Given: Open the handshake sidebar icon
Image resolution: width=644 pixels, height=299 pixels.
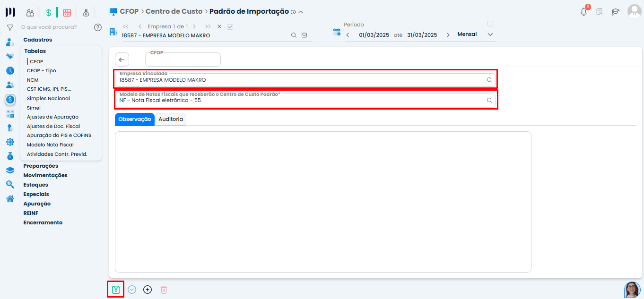Looking at the screenshot, I should 10,56.
